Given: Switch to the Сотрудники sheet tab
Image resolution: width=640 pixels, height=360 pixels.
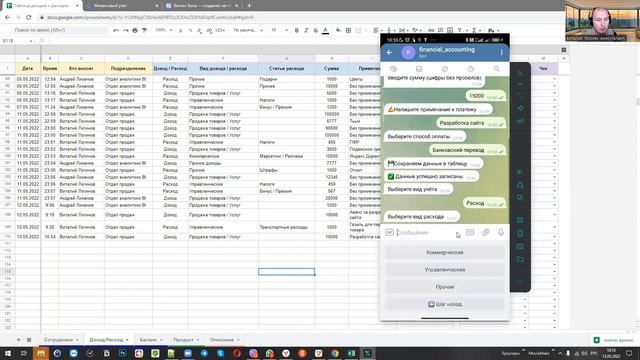Looking at the screenshot, I should pos(58,340).
